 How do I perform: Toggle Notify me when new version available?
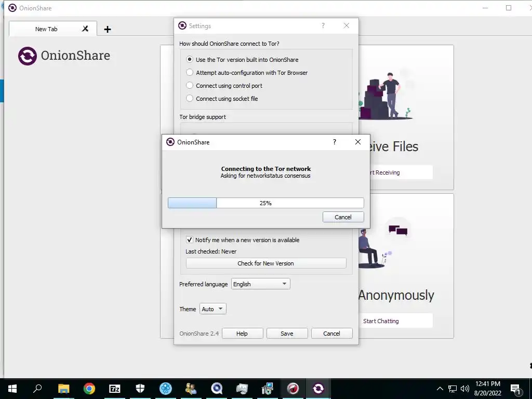[x=243, y=240]
